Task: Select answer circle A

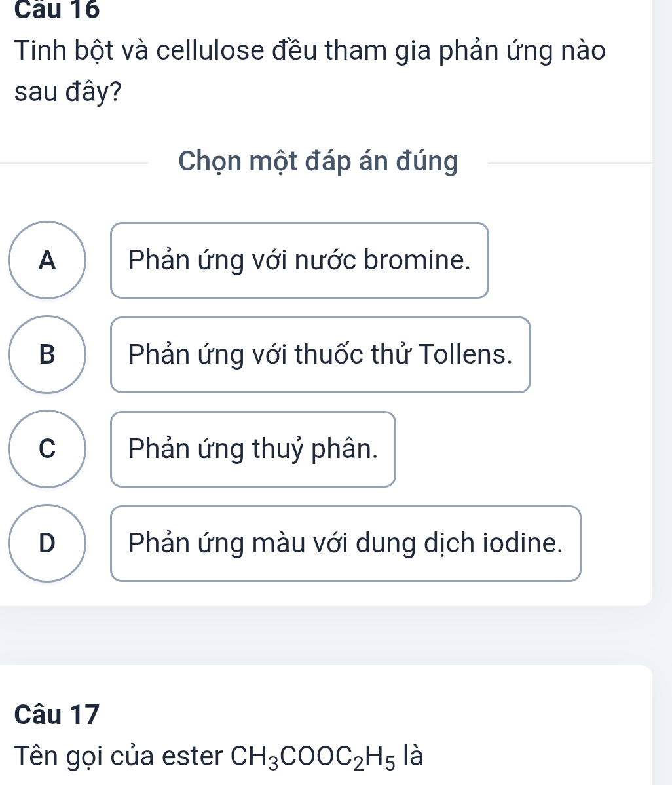Action: click(47, 260)
